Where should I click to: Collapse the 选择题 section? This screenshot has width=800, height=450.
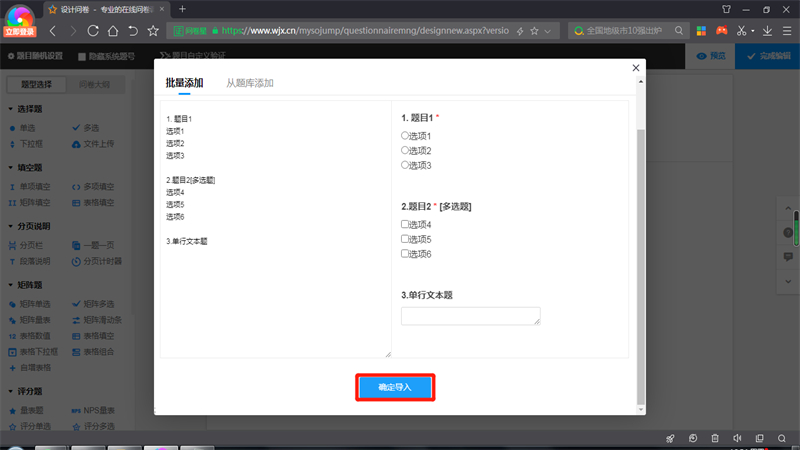tap(10, 109)
